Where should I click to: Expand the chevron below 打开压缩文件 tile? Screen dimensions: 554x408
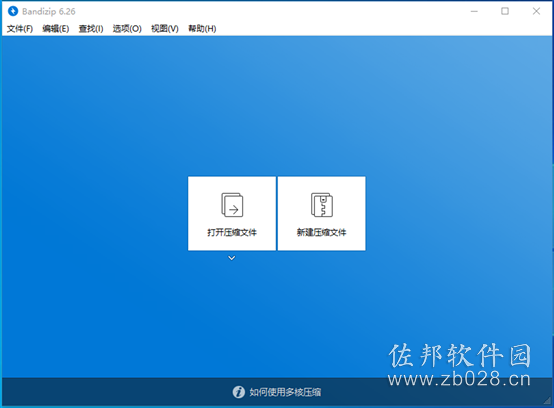[x=231, y=258]
